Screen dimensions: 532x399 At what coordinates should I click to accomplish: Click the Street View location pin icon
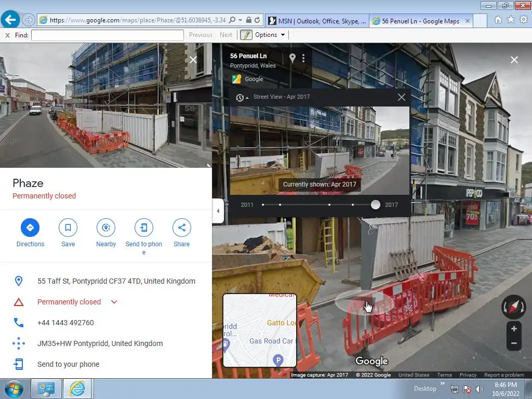(292, 58)
